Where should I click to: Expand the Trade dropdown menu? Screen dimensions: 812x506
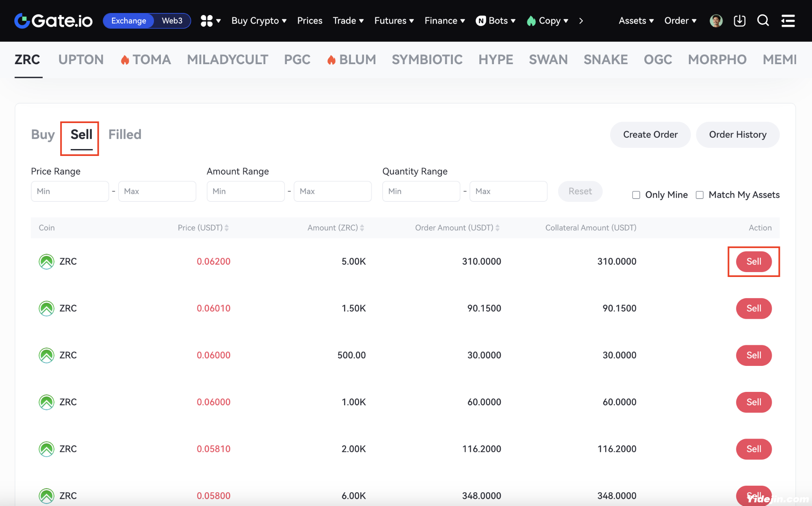pos(348,21)
